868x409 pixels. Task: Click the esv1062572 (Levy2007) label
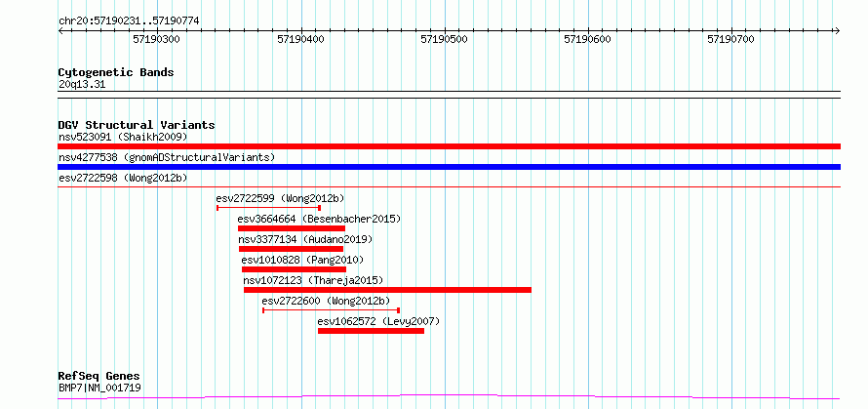(x=378, y=321)
